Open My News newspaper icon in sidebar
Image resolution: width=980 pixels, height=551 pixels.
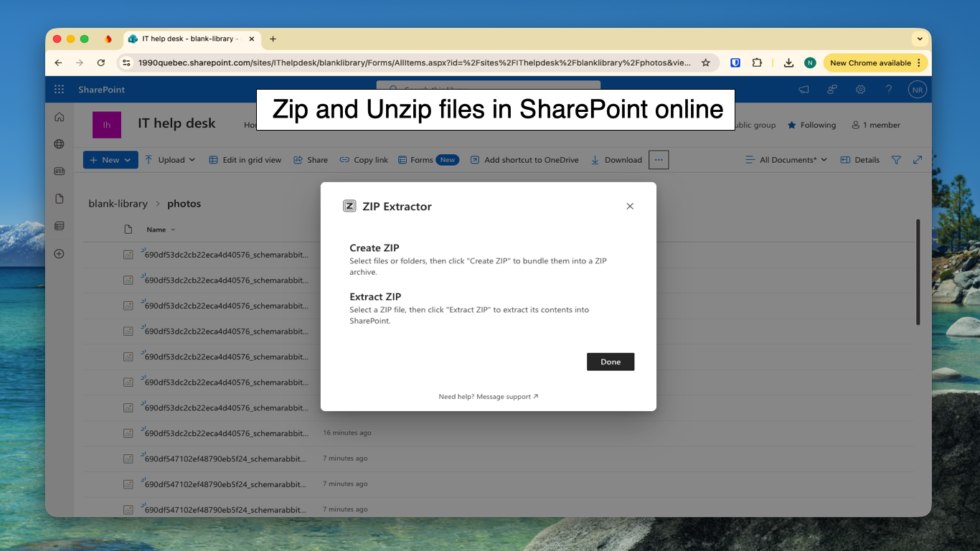tap(60, 171)
